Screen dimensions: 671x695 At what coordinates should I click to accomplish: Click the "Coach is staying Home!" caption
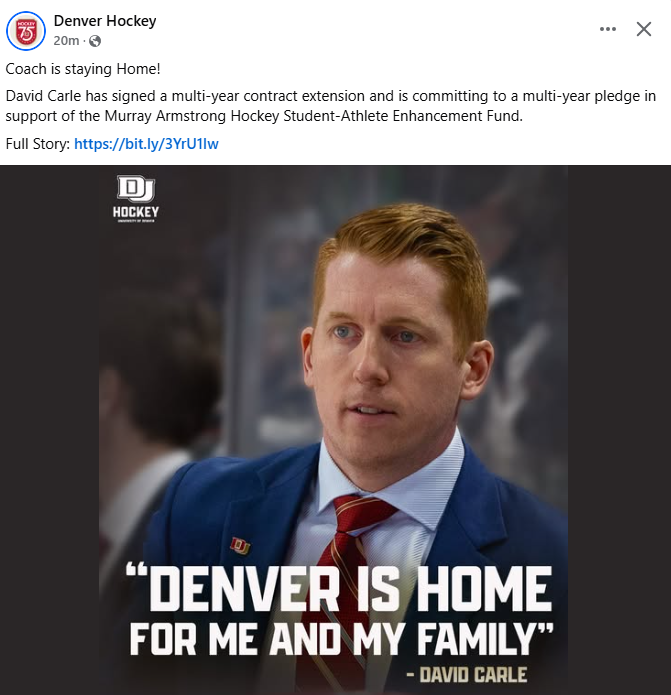[83, 69]
